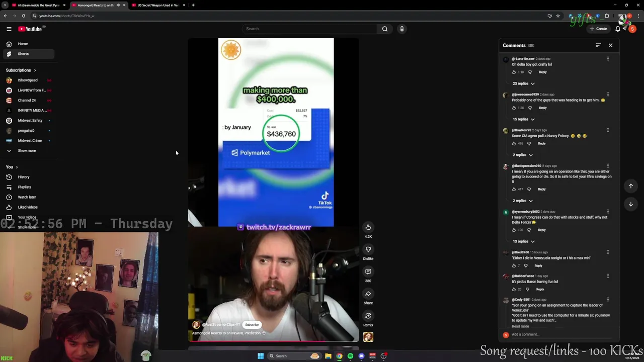Expand the 13 replies thread
The width and height of the screenshot is (644, 362).
(523, 241)
